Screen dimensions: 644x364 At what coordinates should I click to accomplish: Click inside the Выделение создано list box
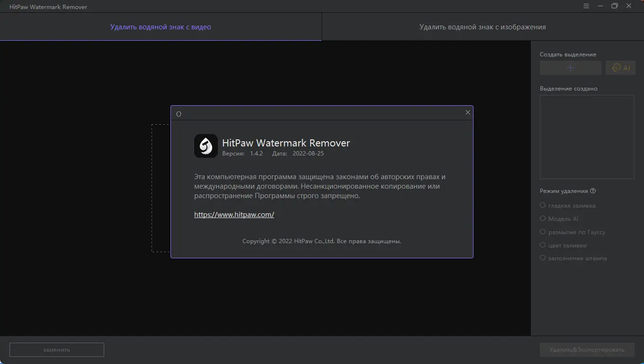point(587,137)
